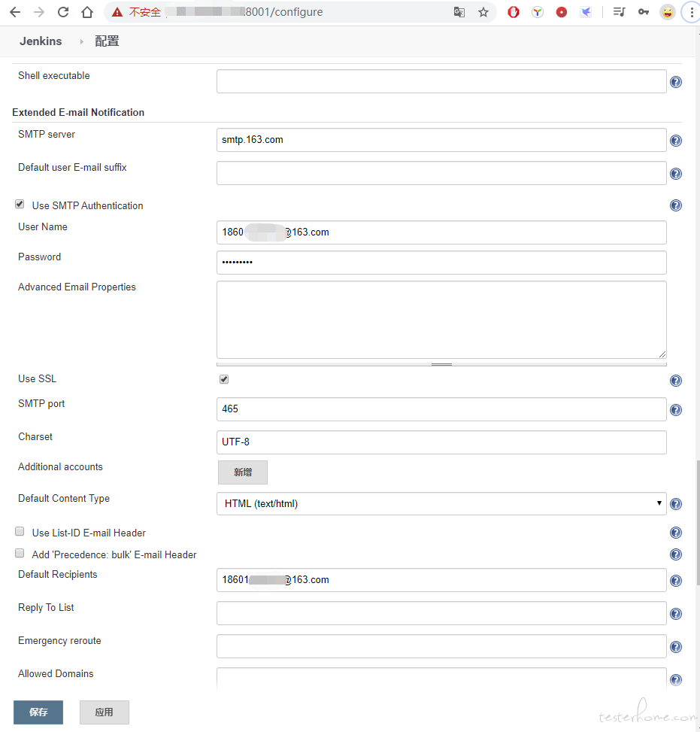Open the browser home page icon

pos(87,12)
